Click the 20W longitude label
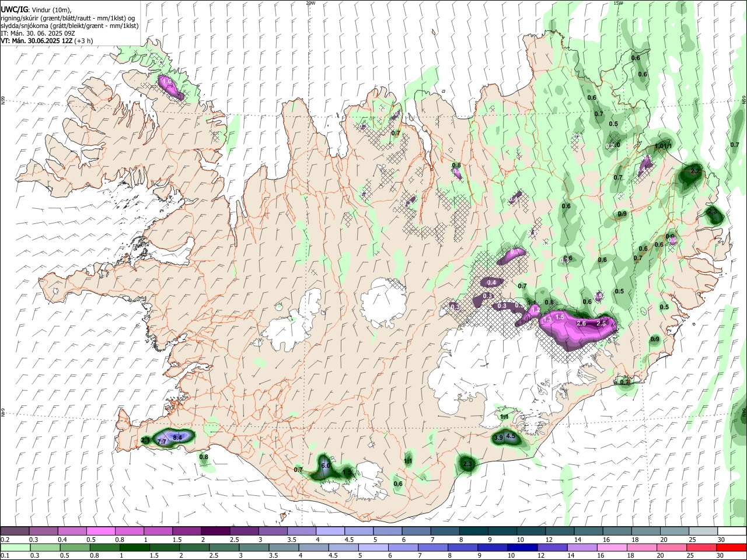The height and width of the screenshot is (560, 747). pyautogui.click(x=310, y=3)
